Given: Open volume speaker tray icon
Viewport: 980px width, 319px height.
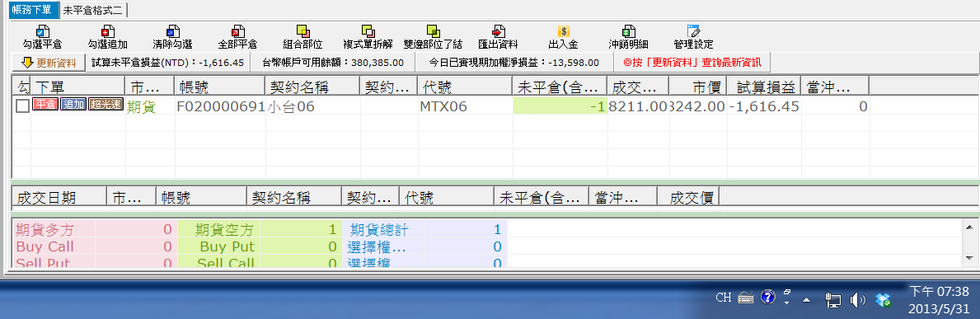Looking at the screenshot, I should point(857,300).
